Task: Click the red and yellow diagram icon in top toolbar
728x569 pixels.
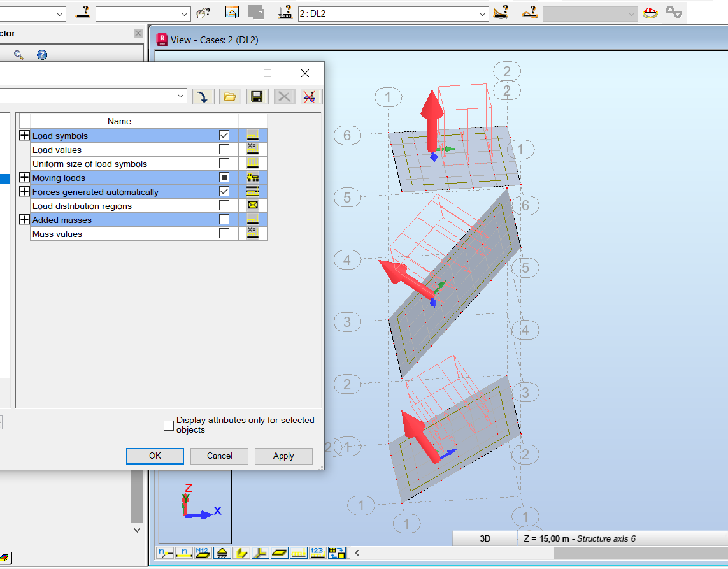Action: 650,13
